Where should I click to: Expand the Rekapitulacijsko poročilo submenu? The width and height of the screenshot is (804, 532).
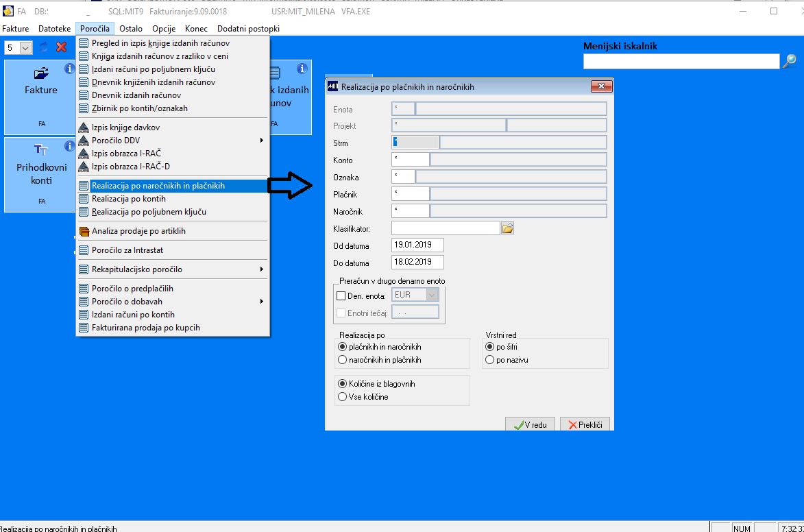(x=172, y=269)
